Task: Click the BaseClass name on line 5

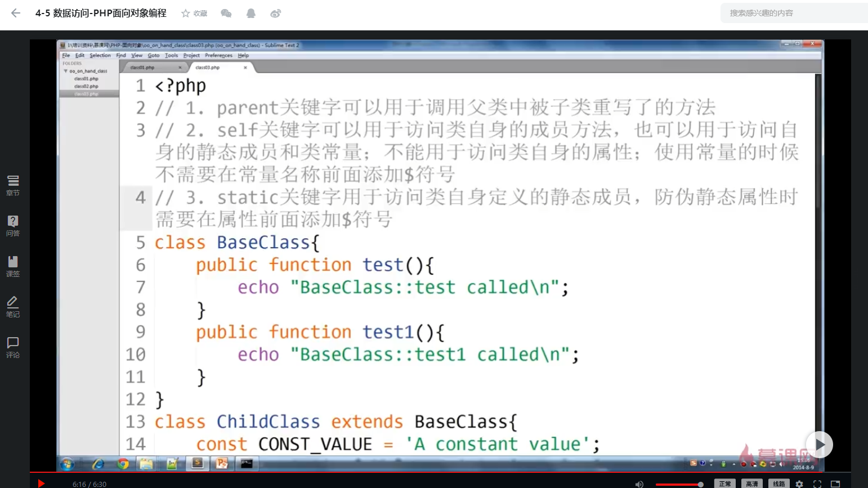Action: pyautogui.click(x=263, y=243)
